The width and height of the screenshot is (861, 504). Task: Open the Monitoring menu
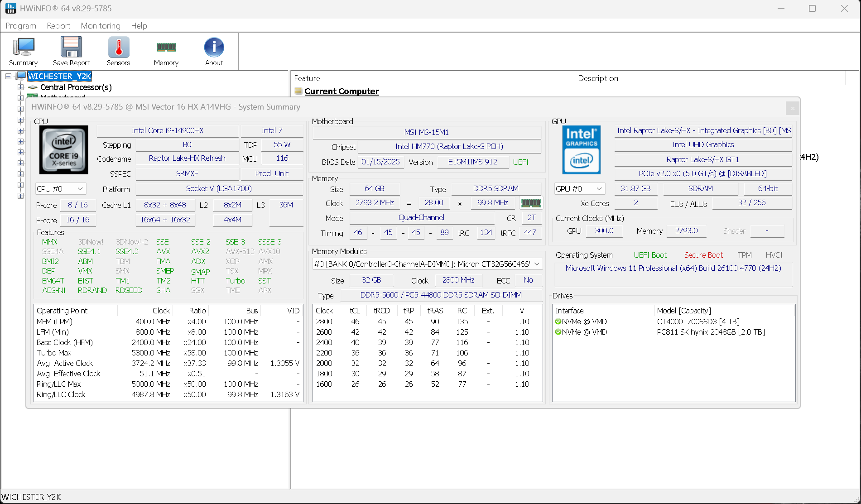(101, 26)
